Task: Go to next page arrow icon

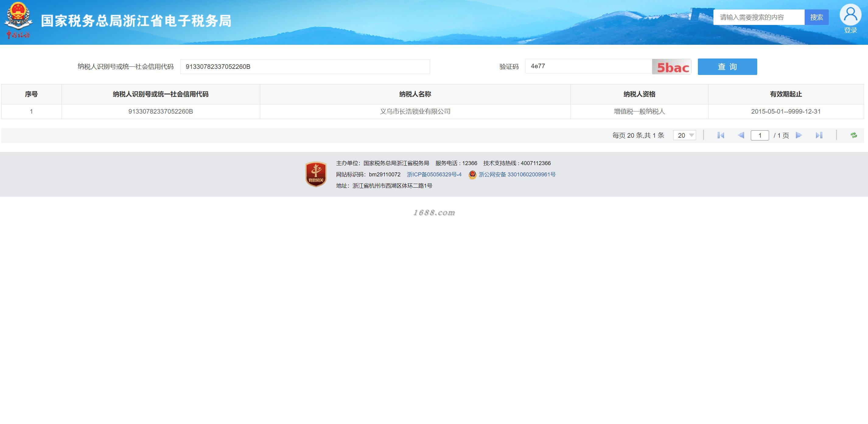Action: pos(799,135)
